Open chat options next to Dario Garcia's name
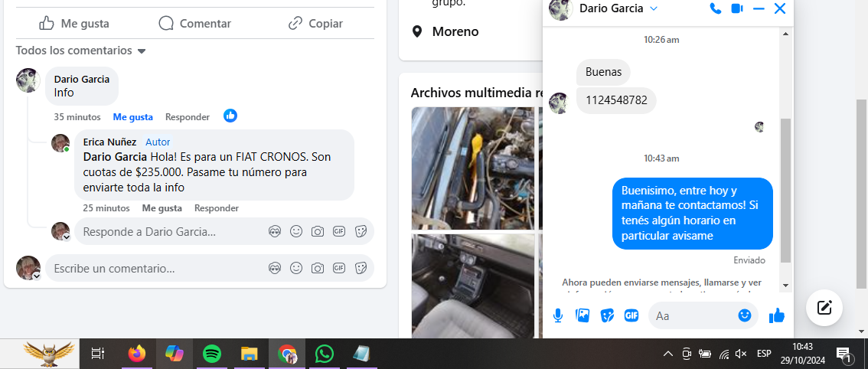 pos(654,8)
